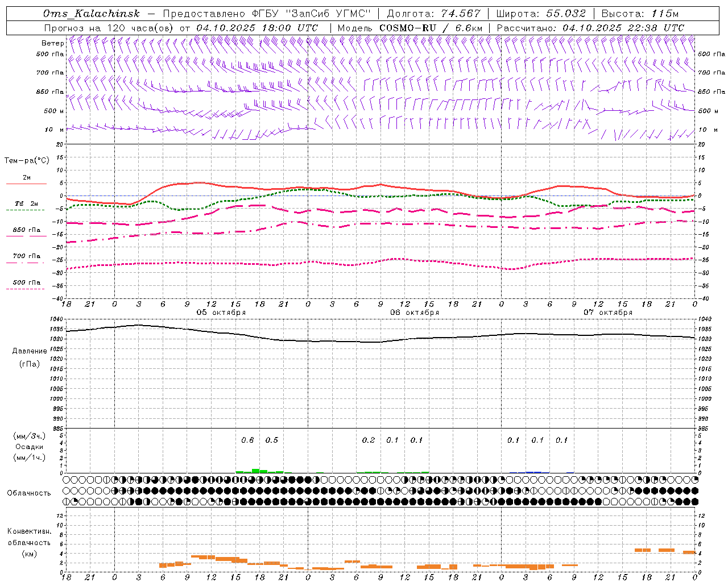Image resolution: width=728 pixels, height=582 pixels.
Task: Click the left-side 850 гПа wind level label
Action: point(50,92)
